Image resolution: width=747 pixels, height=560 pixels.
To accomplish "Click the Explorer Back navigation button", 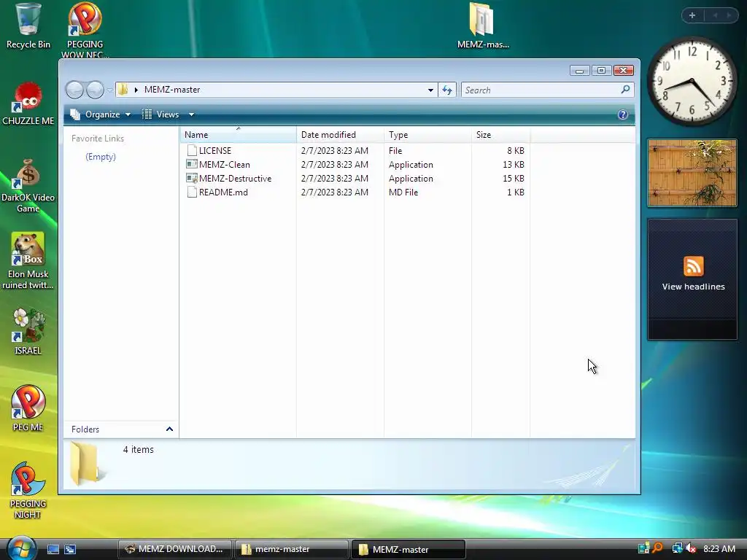I will pyautogui.click(x=75, y=90).
